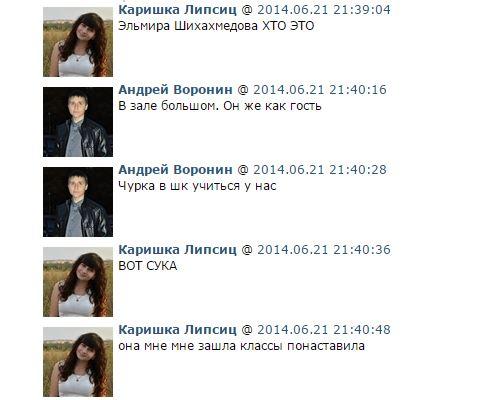The width and height of the screenshot is (501, 400).
Task: Click the message mentioning 'учиться у нас'
Action: point(197,186)
